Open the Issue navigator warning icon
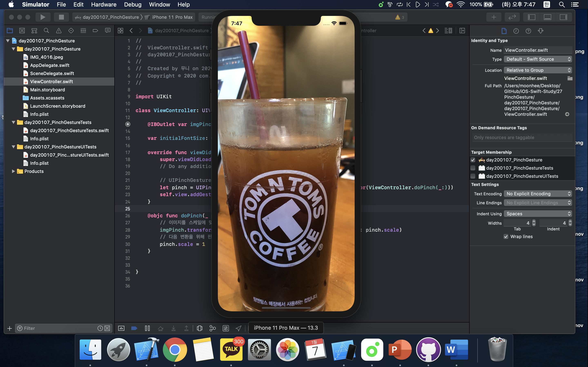Screen dimensions: 588x367 point(59,31)
